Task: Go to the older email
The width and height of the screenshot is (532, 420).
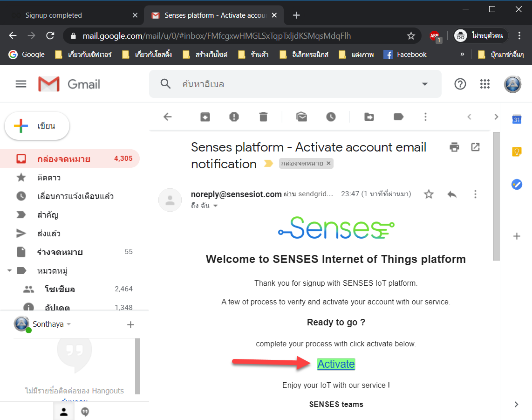Action: pyautogui.click(x=496, y=117)
